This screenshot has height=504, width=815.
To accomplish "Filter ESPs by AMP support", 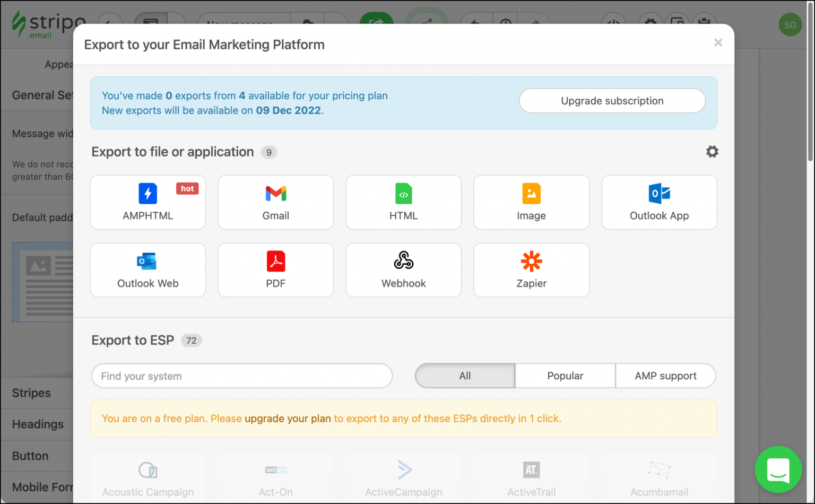I will [665, 376].
